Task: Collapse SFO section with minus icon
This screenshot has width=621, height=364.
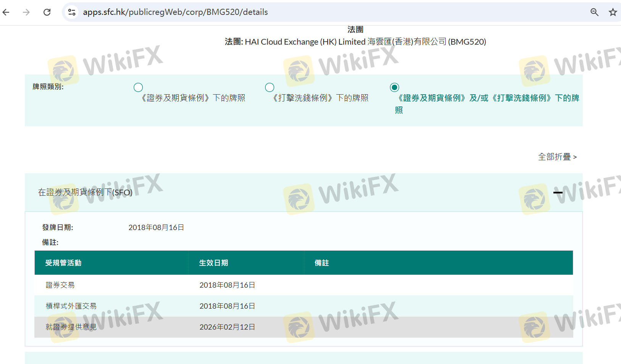Action: coord(558,192)
